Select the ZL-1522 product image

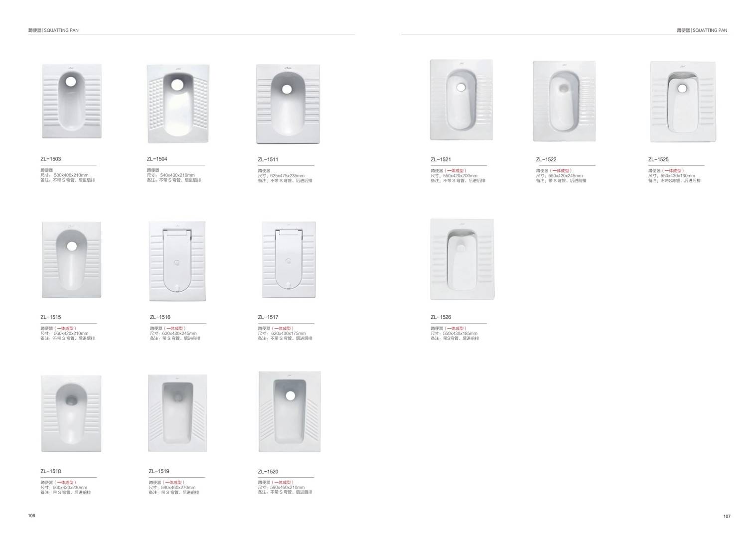[x=564, y=101]
